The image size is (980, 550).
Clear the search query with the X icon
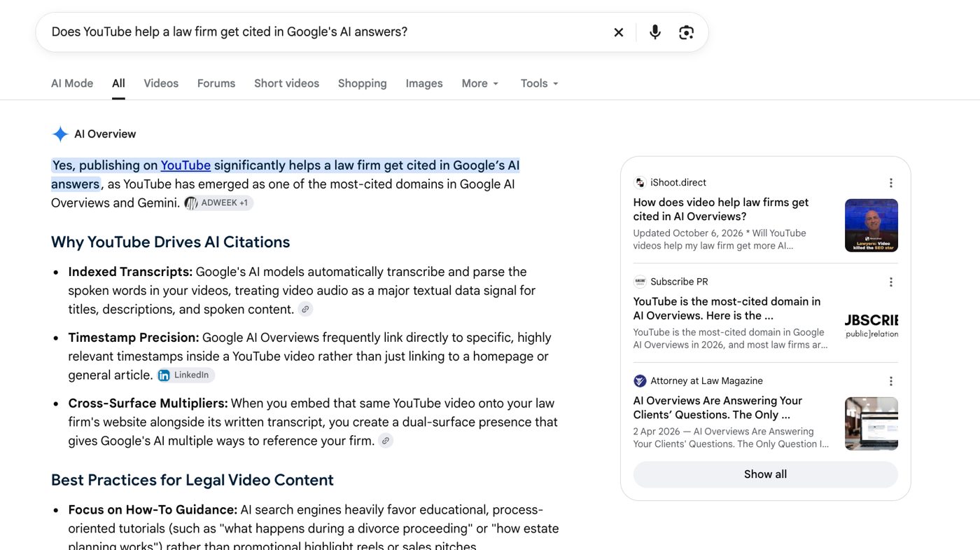point(619,32)
